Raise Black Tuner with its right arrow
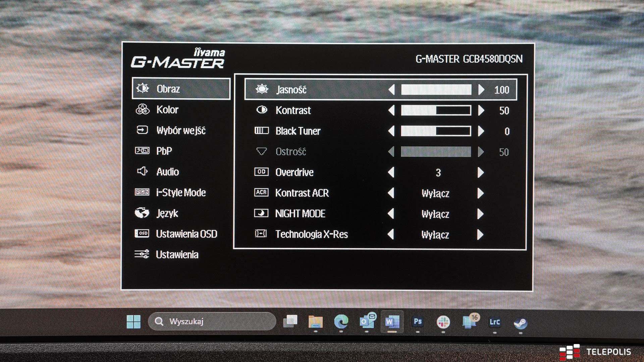 [x=481, y=131]
